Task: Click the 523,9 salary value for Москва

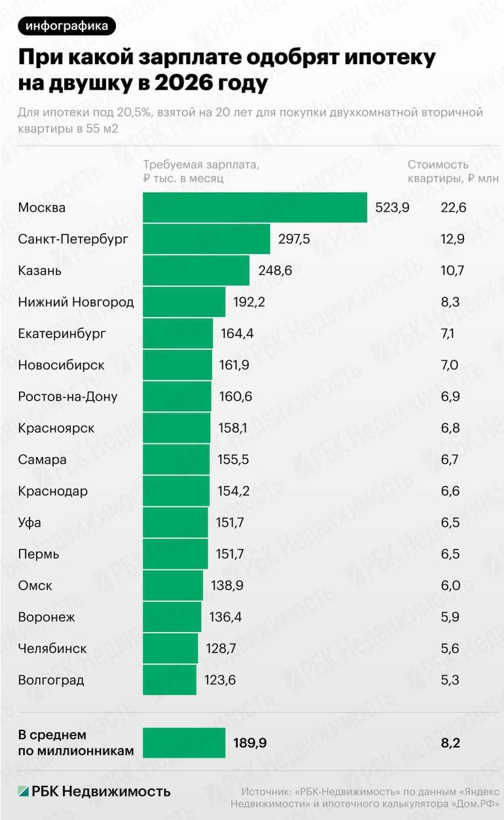Action: [x=392, y=208]
